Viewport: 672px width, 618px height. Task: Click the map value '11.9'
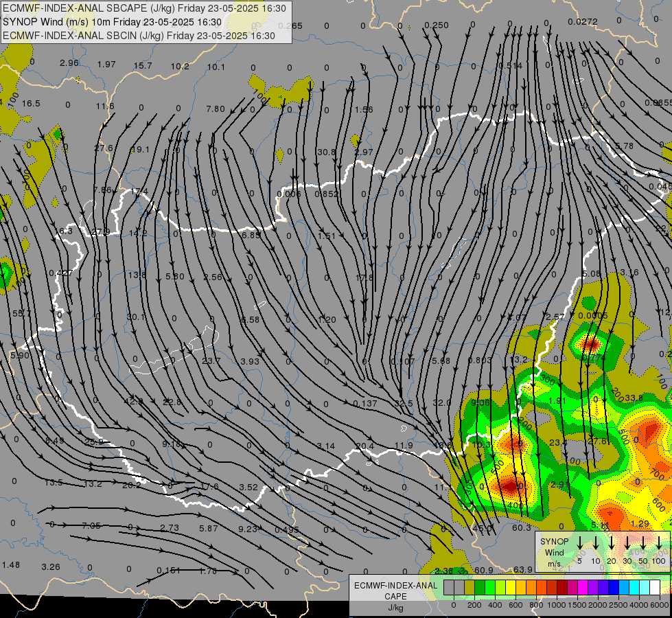404,446
